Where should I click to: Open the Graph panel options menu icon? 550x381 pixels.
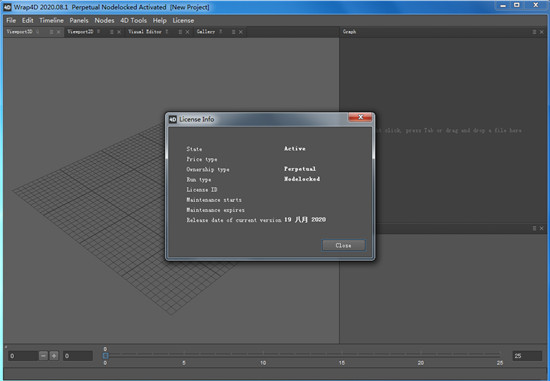pyautogui.click(x=535, y=32)
